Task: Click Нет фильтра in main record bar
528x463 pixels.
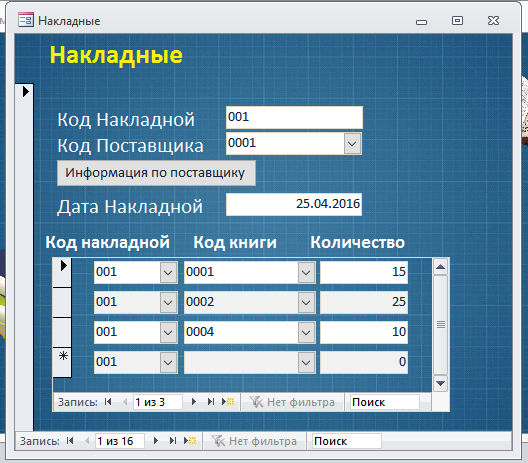Action: pos(254,441)
